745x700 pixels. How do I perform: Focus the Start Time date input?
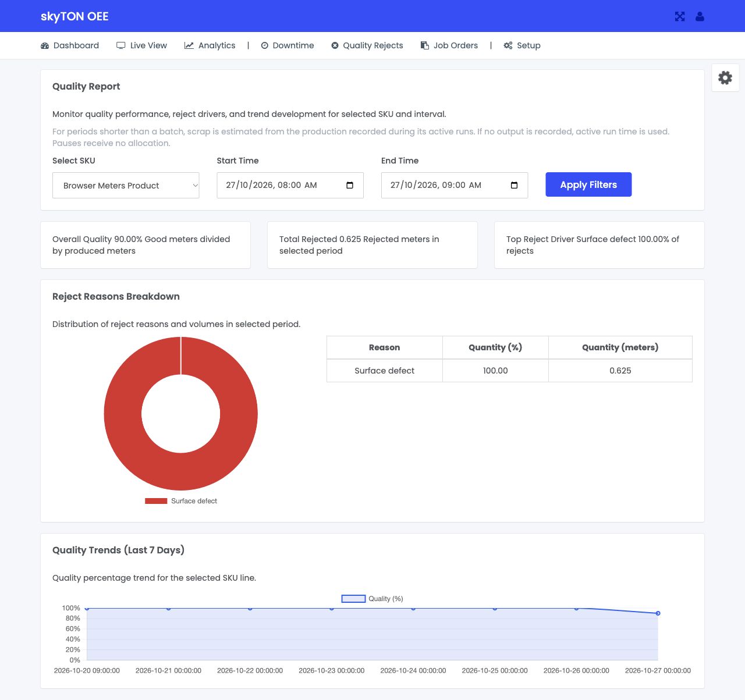pyautogui.click(x=290, y=185)
